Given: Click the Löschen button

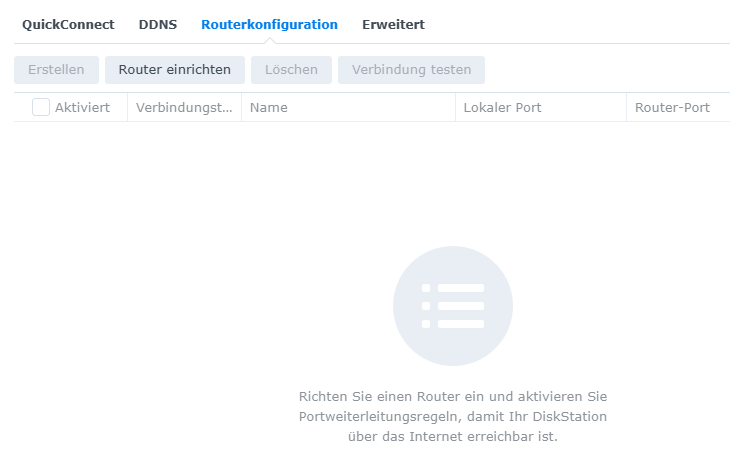Looking at the screenshot, I should pyautogui.click(x=291, y=70).
